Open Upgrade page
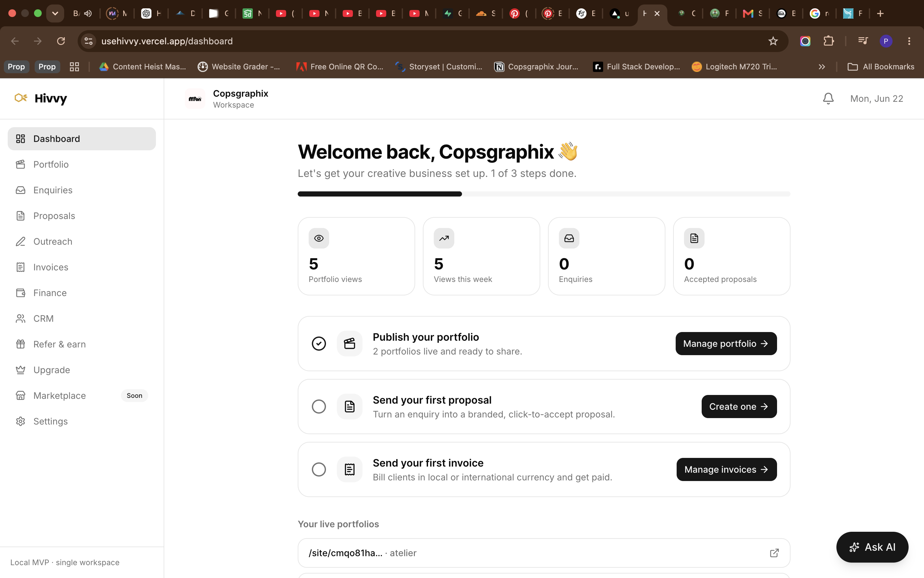This screenshot has width=924, height=578. 82,370
